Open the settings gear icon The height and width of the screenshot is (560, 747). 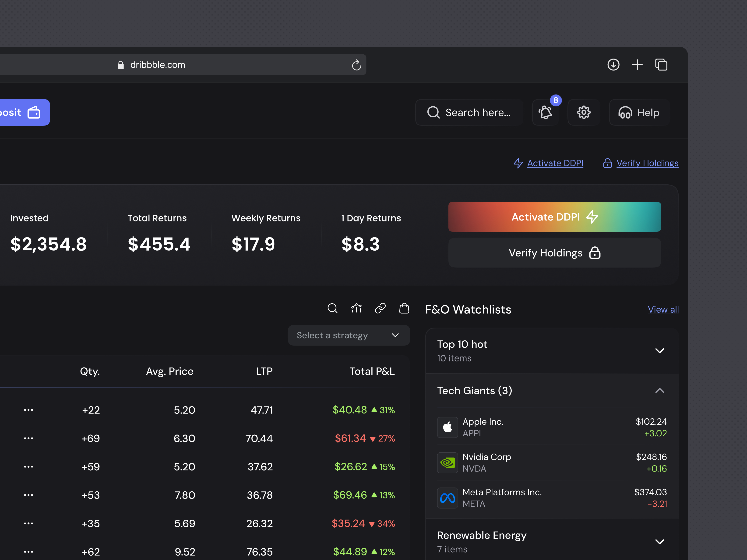click(x=584, y=112)
